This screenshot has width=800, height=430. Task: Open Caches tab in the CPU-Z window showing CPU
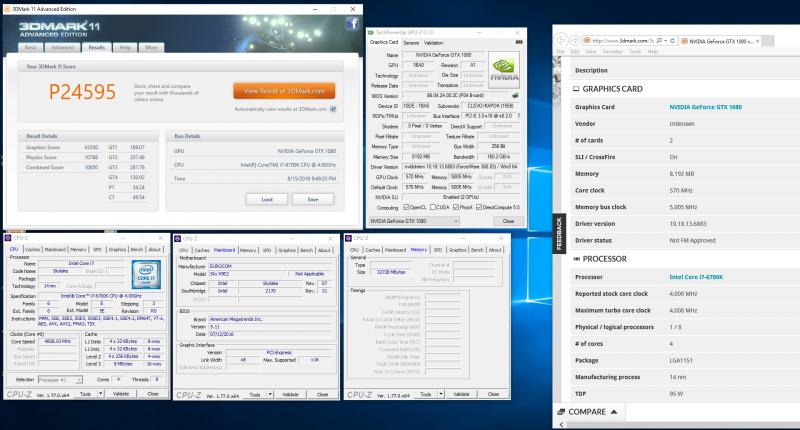(33, 249)
